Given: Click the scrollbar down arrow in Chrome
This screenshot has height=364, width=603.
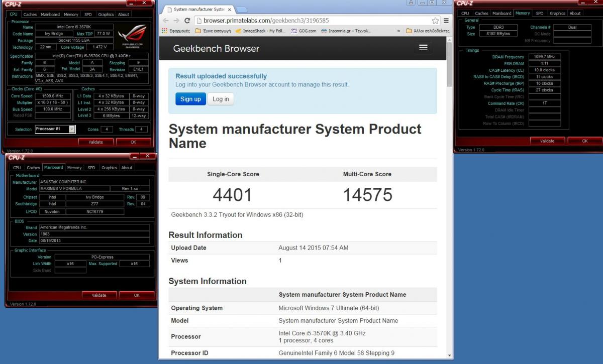Looking at the screenshot, I should tap(449, 355).
